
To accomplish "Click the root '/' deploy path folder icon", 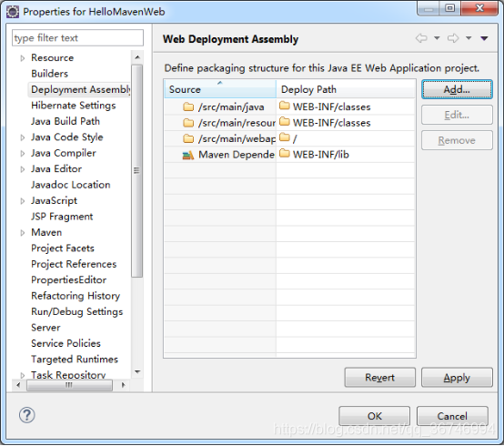I will point(285,137).
